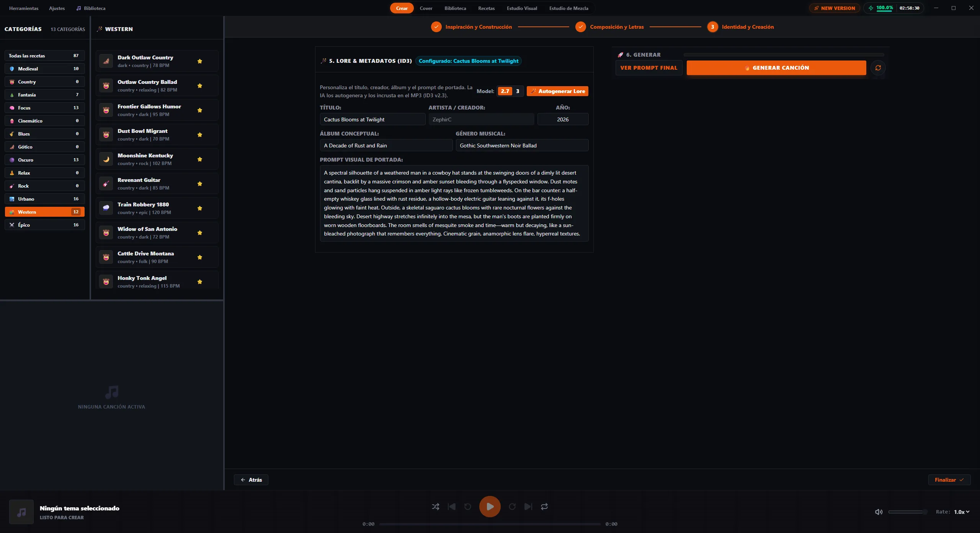Screen dimensions: 980x533
Task: Click the Épico crossed swords icon
Action: pos(12,225)
